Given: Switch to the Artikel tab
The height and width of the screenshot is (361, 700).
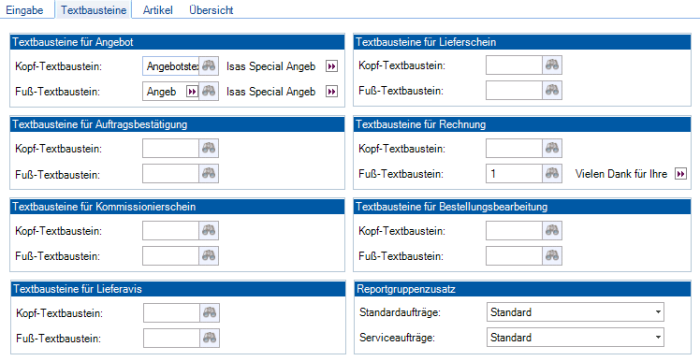Looking at the screenshot, I should pyautogui.click(x=158, y=10).
